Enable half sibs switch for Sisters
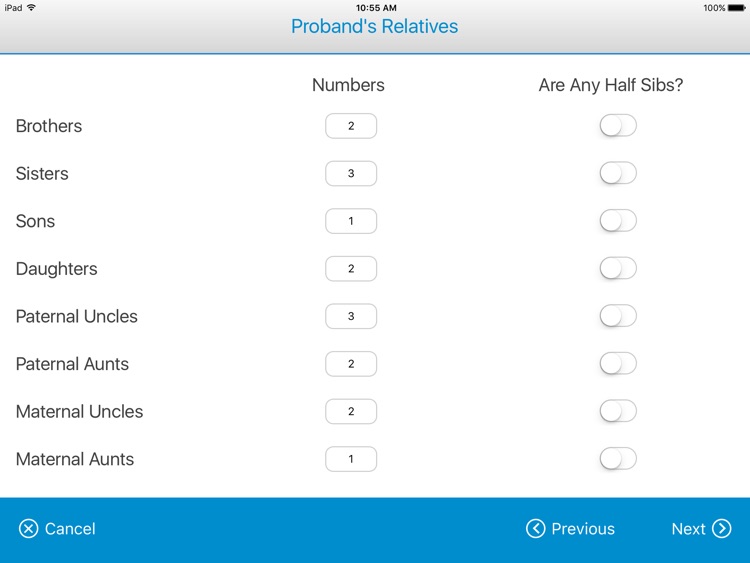Image resolution: width=750 pixels, height=563 pixels. (618, 173)
